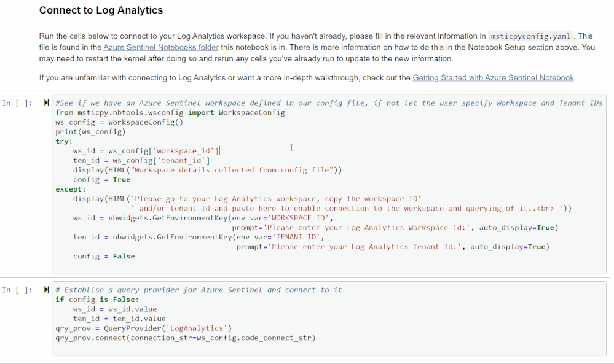Click the 'Please go to your Log Analytics workspace' string
The height and width of the screenshot is (364, 614).
(x=276, y=199)
